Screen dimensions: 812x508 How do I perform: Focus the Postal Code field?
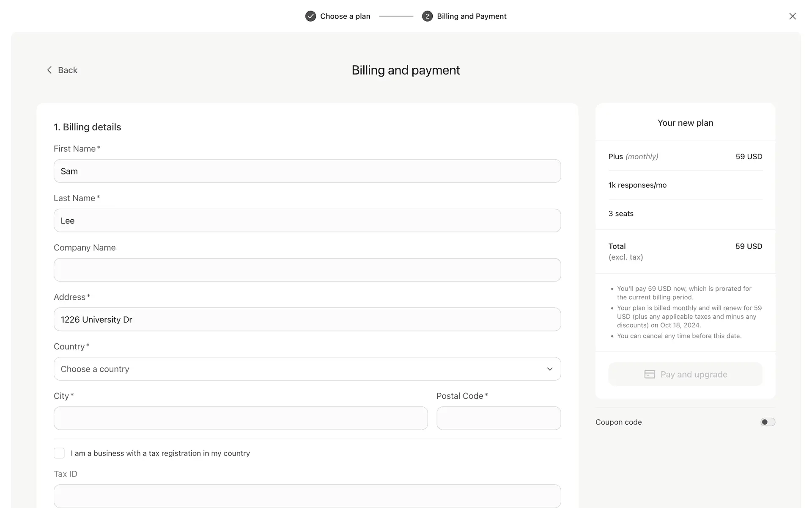coord(498,418)
